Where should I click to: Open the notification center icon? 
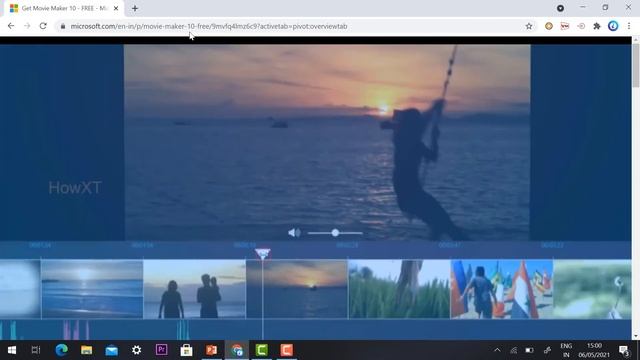click(x=624, y=350)
